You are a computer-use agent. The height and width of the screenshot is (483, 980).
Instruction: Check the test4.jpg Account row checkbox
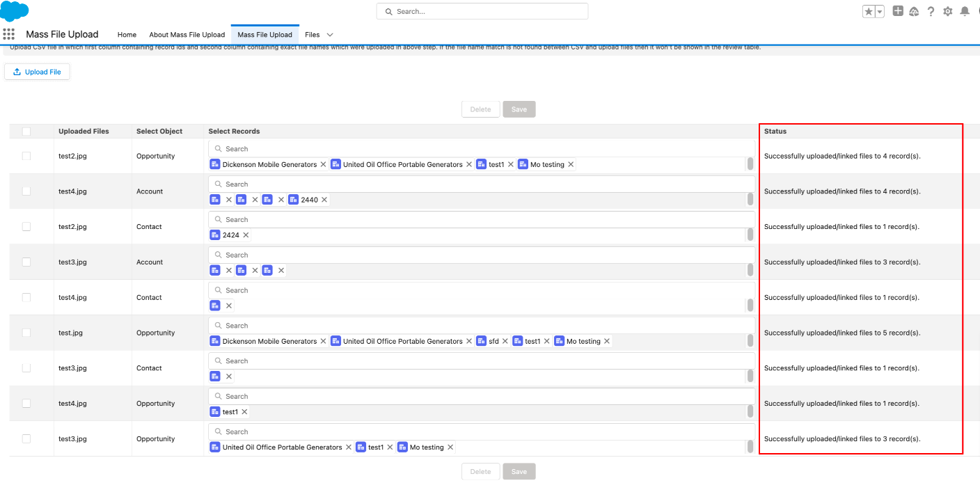tap(26, 191)
